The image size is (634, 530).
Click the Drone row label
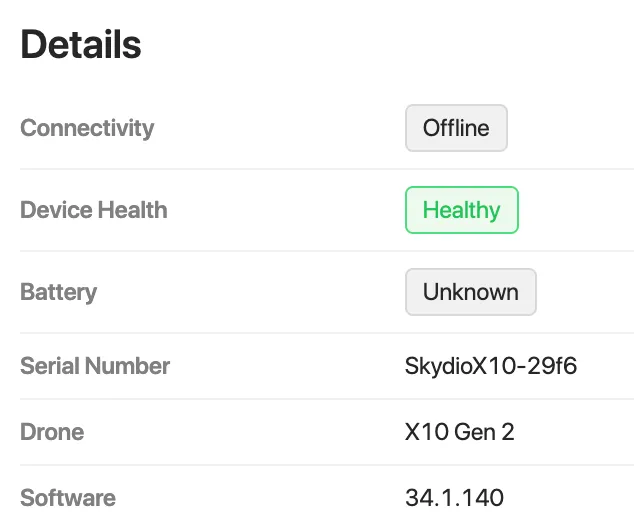click(x=52, y=432)
